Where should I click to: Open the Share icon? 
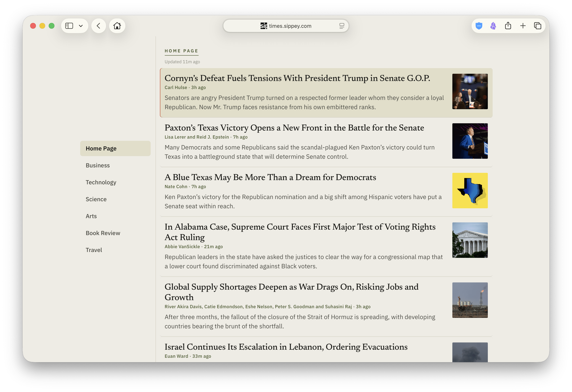pyautogui.click(x=508, y=26)
